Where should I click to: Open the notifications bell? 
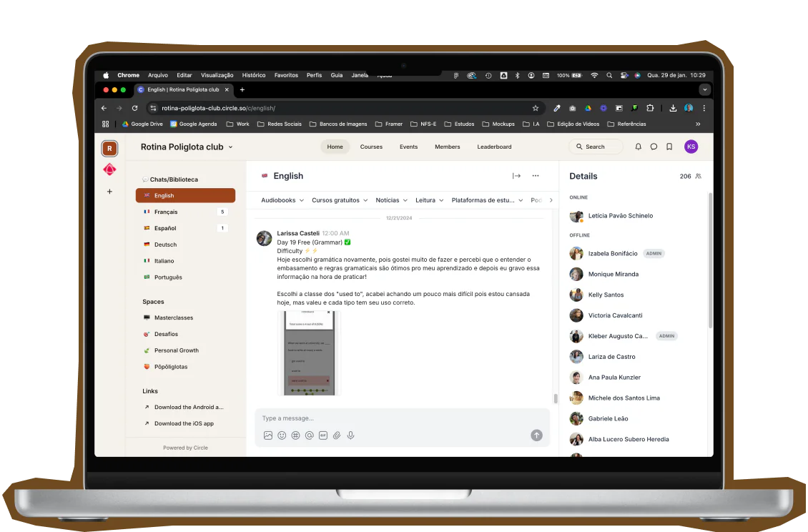click(638, 147)
